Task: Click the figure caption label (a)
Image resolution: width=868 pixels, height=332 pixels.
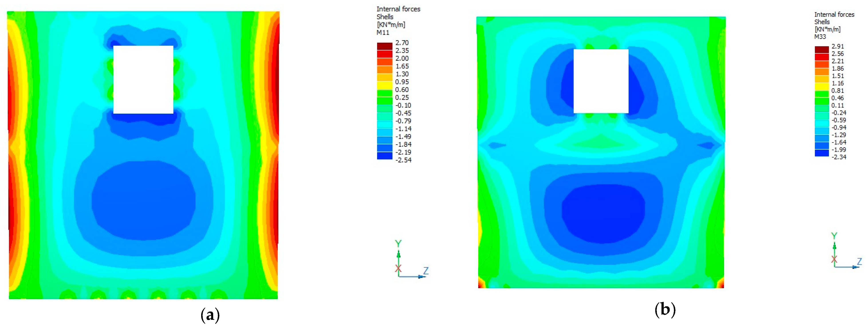Action: tap(210, 315)
